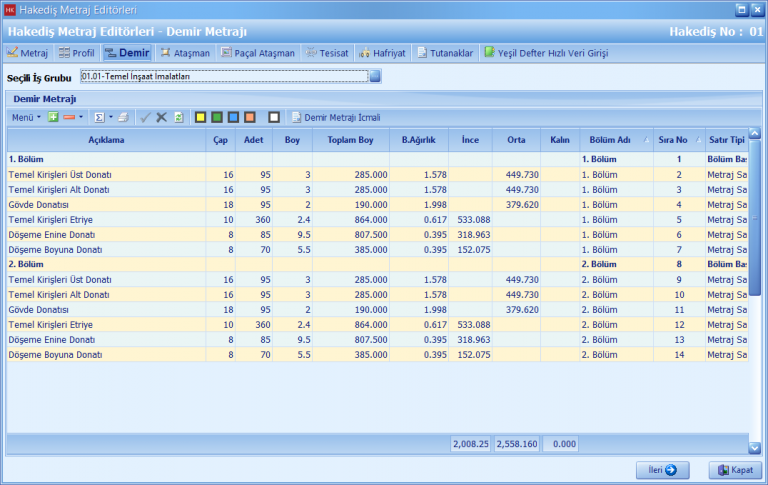
Task: Select the blue color swatch
Action: 232,117
